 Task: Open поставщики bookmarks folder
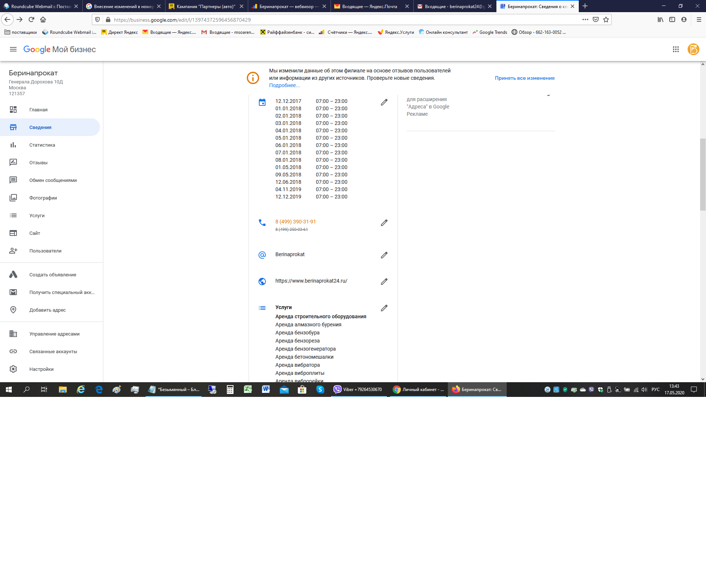(21, 32)
